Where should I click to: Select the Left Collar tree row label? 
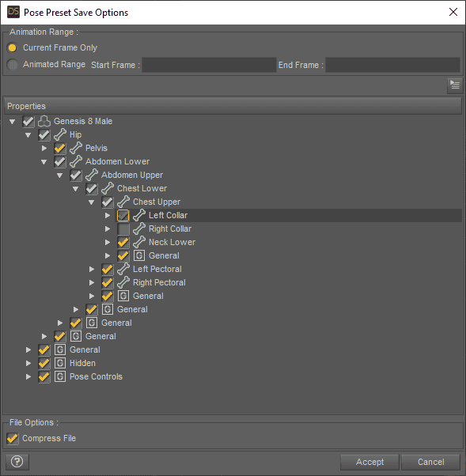168,215
